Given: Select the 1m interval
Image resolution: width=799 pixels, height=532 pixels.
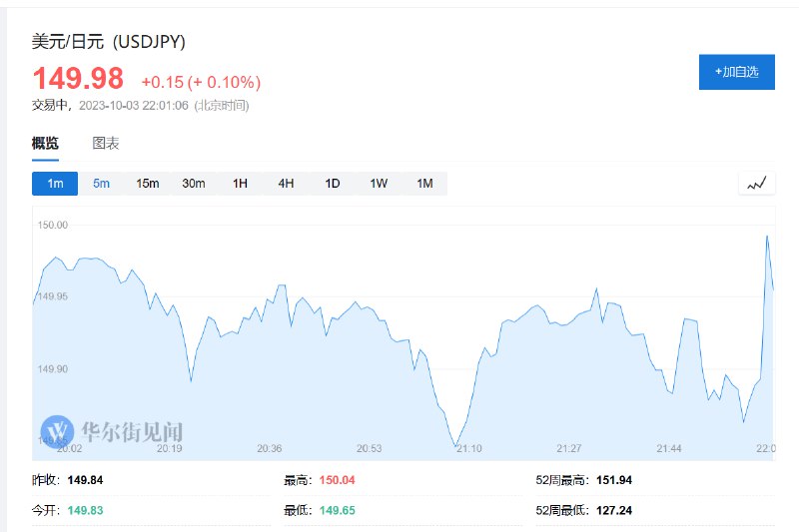Looking at the screenshot, I should (x=55, y=184).
